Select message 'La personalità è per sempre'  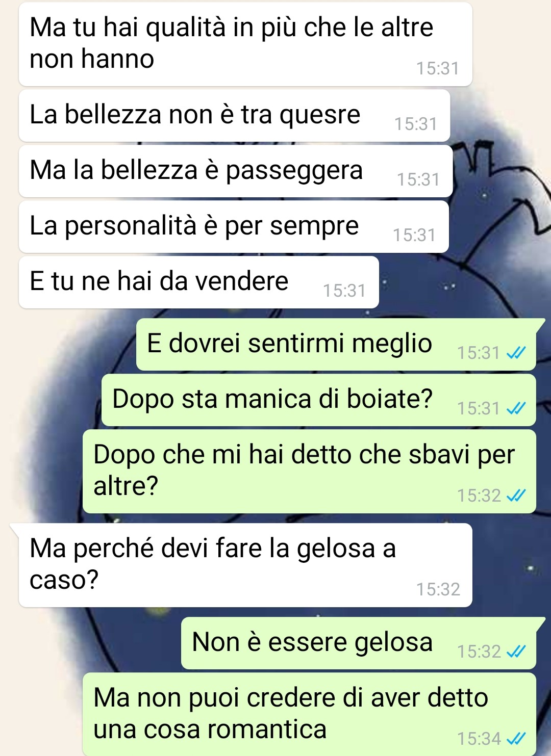234,227
